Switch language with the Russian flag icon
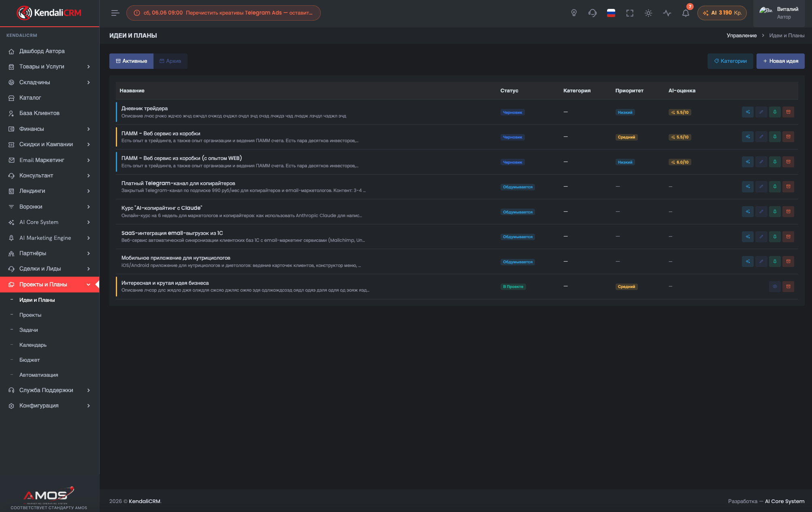 611,13
